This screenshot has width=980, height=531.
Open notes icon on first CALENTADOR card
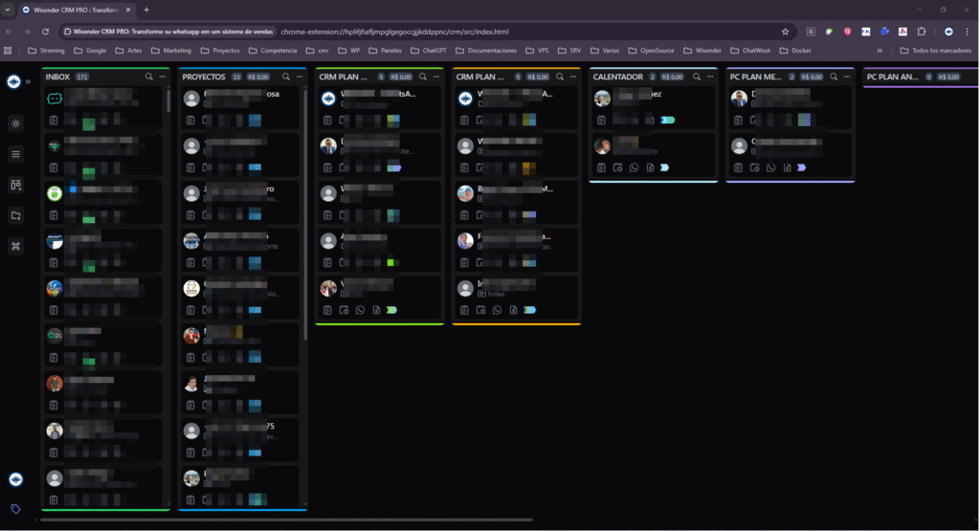601,120
